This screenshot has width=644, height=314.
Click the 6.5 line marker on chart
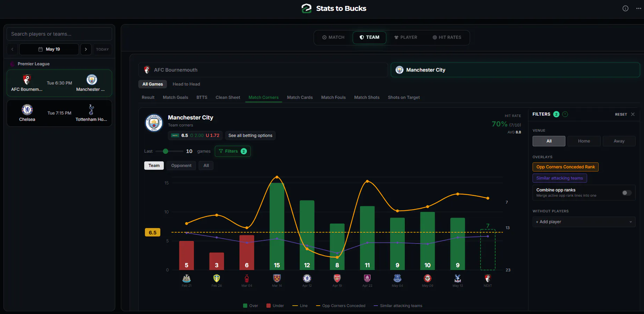[x=153, y=233]
